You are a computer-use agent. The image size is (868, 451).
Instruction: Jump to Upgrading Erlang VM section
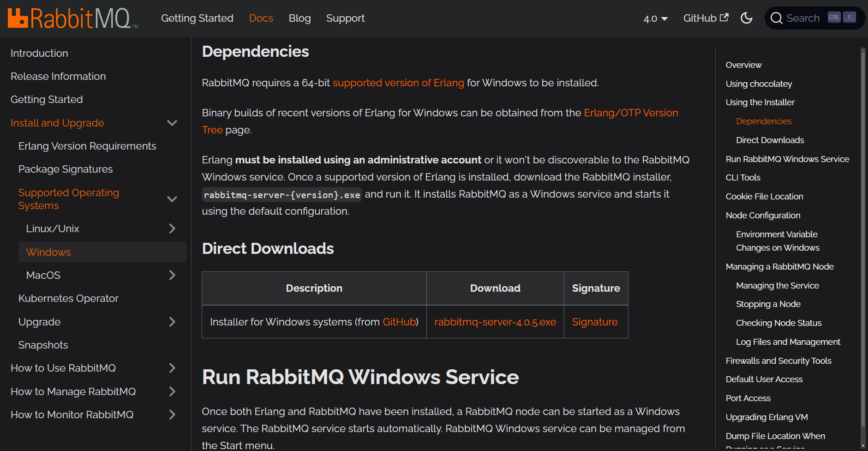click(766, 417)
